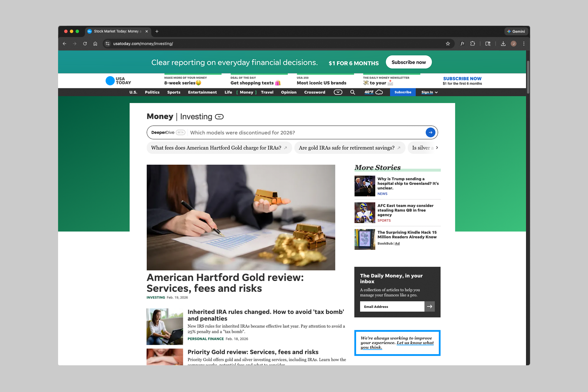The width and height of the screenshot is (588, 392).
Task: Open the Sports menu item
Action: coord(173,92)
